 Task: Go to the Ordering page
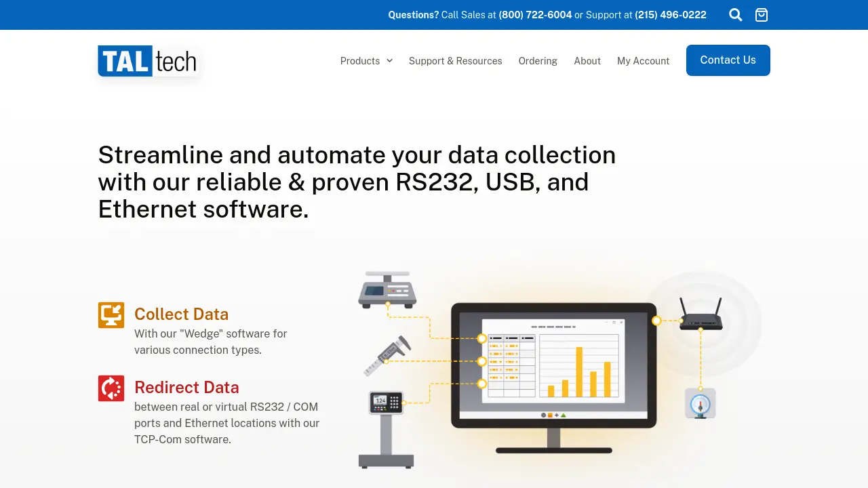538,61
